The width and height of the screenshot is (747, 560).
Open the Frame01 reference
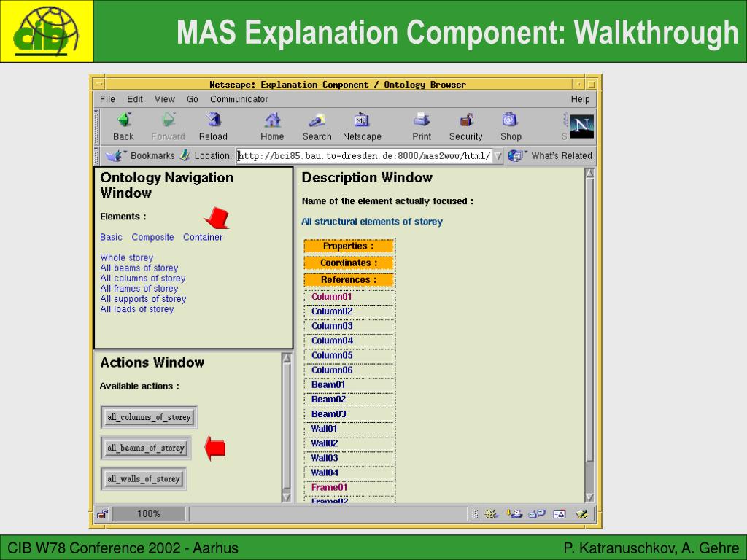click(x=329, y=488)
